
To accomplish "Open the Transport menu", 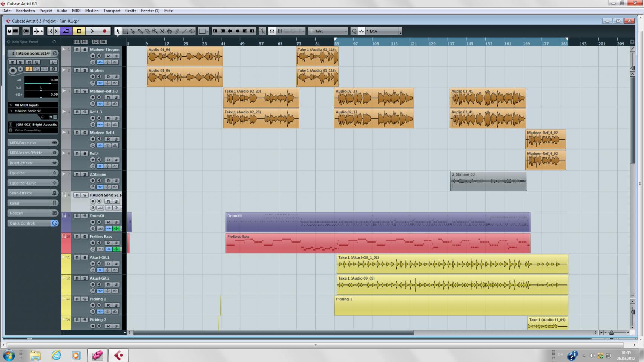I will point(112,11).
